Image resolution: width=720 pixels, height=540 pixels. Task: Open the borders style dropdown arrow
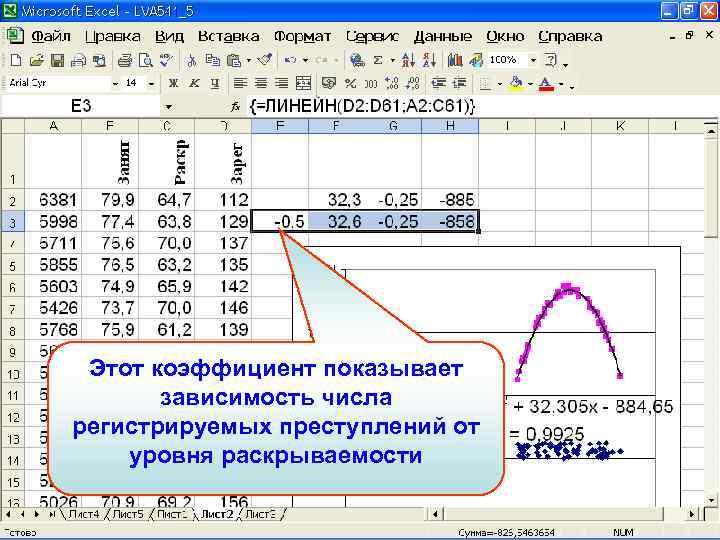click(500, 84)
